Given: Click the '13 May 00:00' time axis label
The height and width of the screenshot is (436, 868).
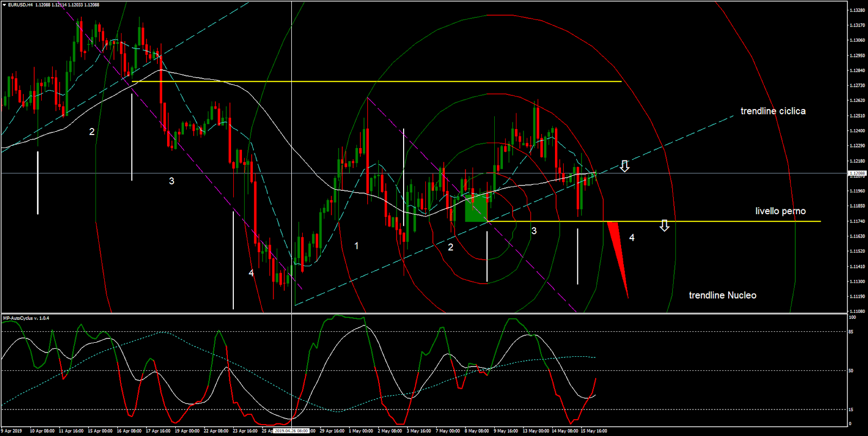Looking at the screenshot, I should click(x=535, y=431).
